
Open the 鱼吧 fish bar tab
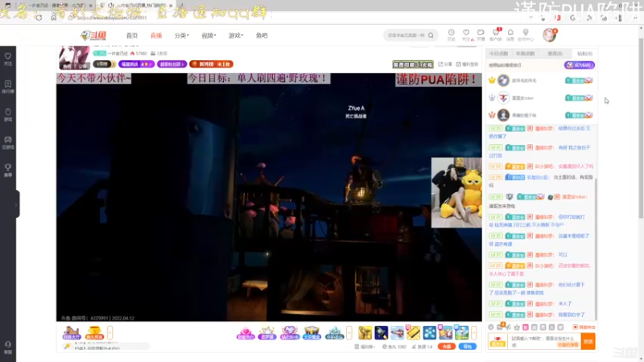click(x=262, y=35)
